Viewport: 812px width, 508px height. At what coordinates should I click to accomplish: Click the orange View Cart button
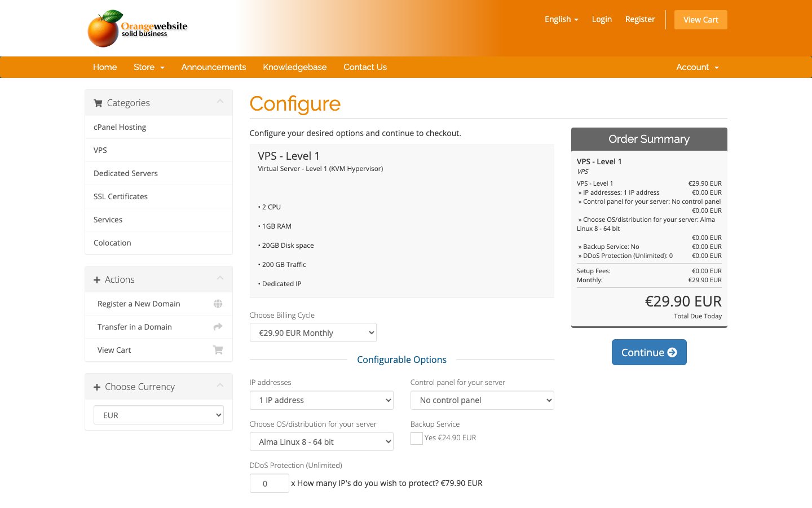click(701, 20)
